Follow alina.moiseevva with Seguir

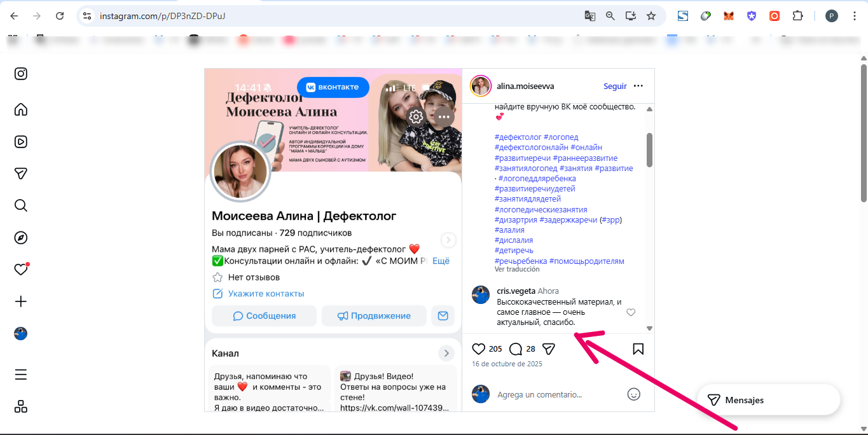(x=615, y=86)
